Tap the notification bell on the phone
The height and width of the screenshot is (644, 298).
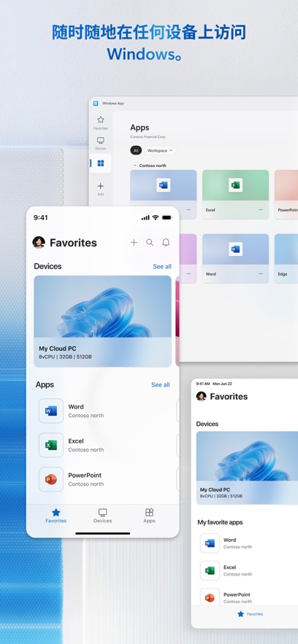tap(166, 243)
